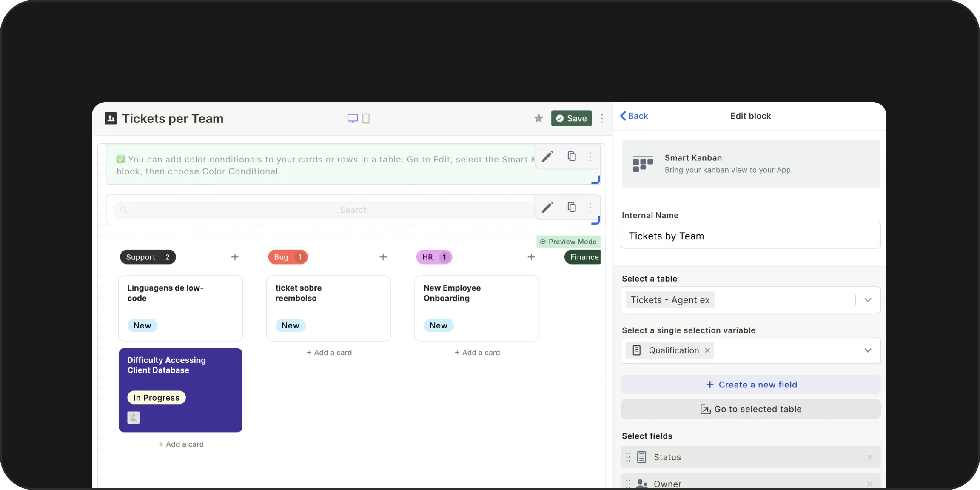Open the top-right three-dot options menu

(x=602, y=118)
